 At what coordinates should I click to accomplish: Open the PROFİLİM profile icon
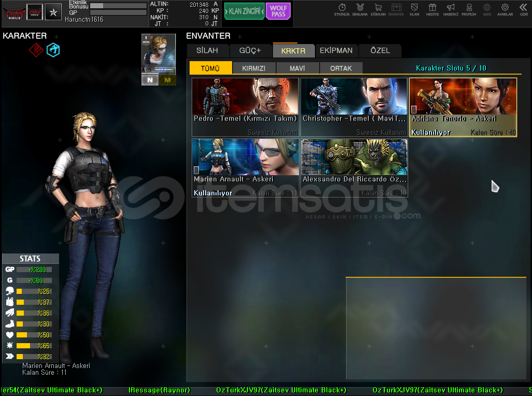tap(469, 9)
